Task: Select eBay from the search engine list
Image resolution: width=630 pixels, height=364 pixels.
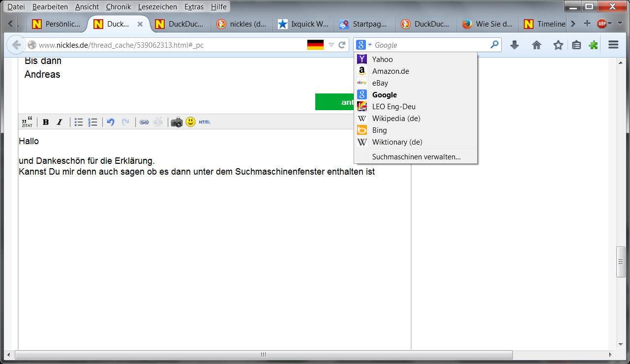Action: point(416,83)
